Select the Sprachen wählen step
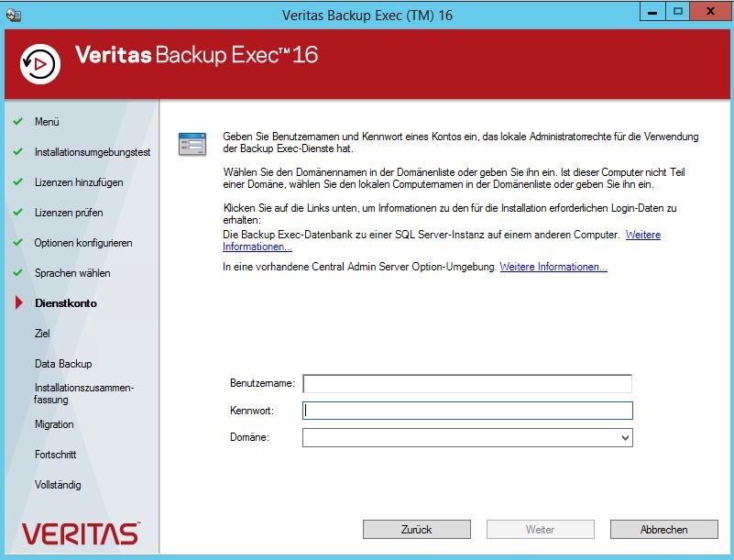This screenshot has height=560, width=734. click(72, 273)
